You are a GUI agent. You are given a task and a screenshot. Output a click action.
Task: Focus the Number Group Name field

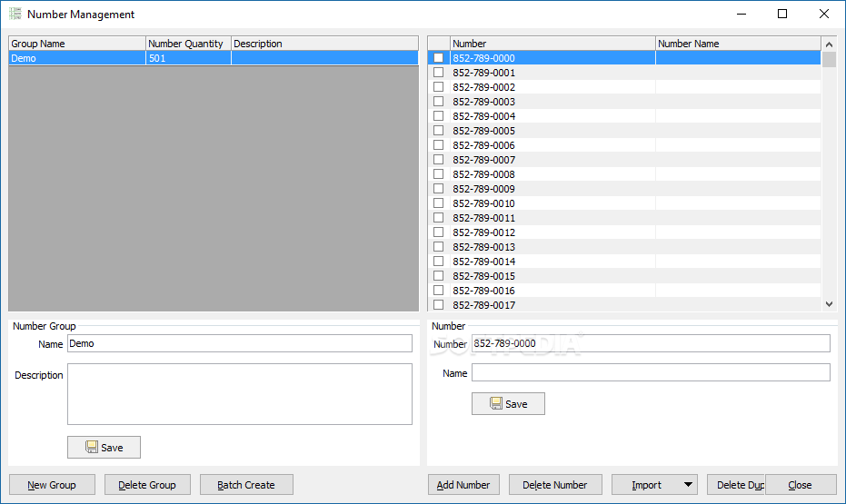coord(240,343)
